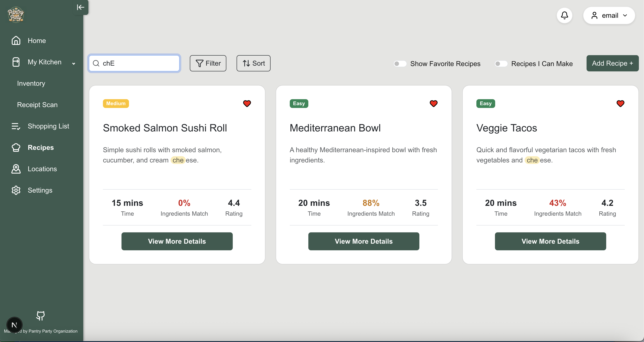Unfavorite Mediterranean Bowl heart
644x342 pixels.
pos(433,103)
